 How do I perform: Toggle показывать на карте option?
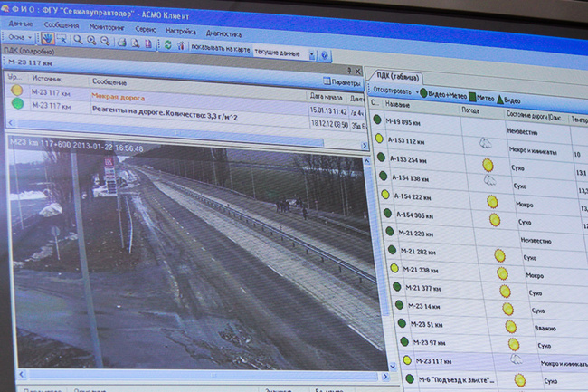point(220,48)
